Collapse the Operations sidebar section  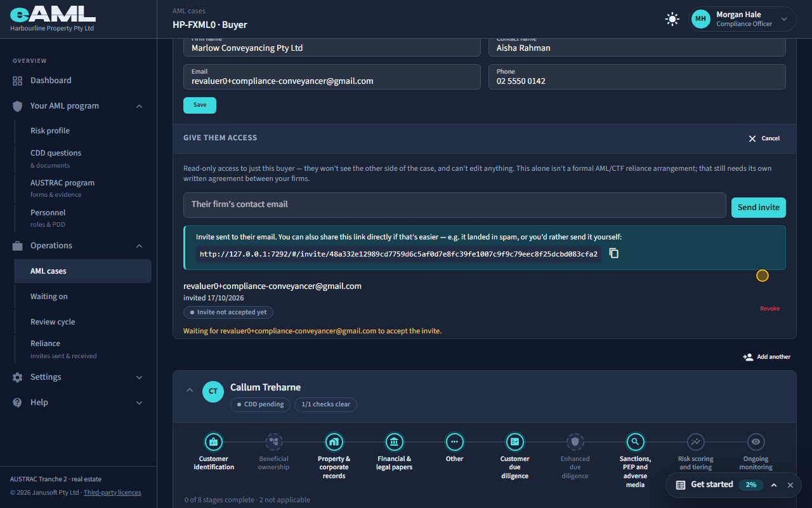pyautogui.click(x=139, y=246)
